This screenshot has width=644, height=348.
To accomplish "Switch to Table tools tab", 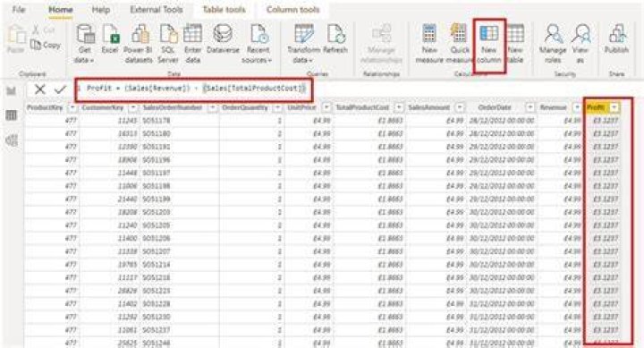I will [224, 9].
